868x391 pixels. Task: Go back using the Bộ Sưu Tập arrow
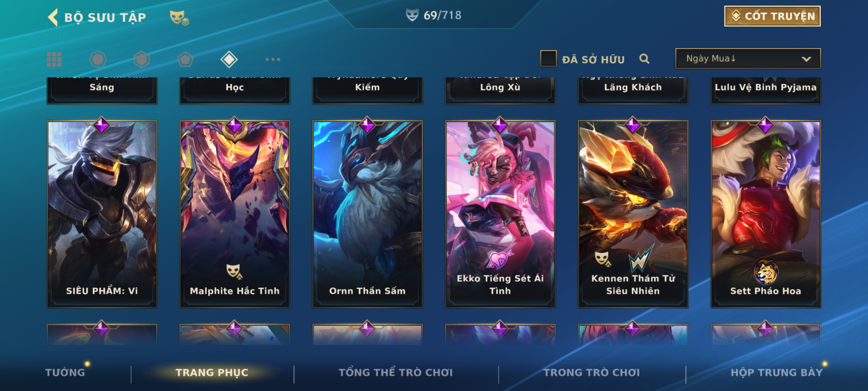point(53,17)
